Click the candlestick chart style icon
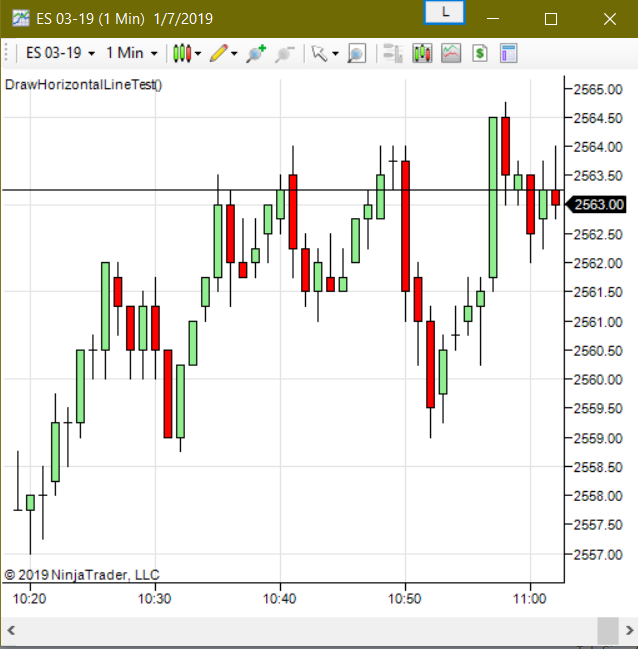Screen dimensions: 638x649 [x=182, y=53]
